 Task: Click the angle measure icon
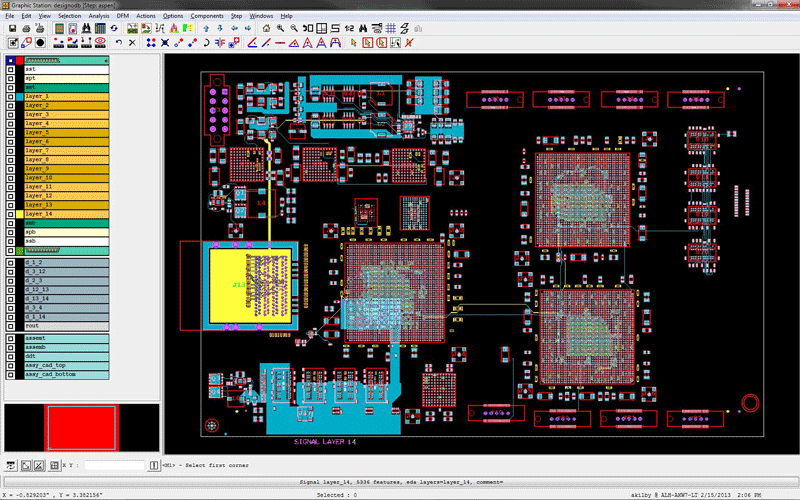tap(252, 43)
